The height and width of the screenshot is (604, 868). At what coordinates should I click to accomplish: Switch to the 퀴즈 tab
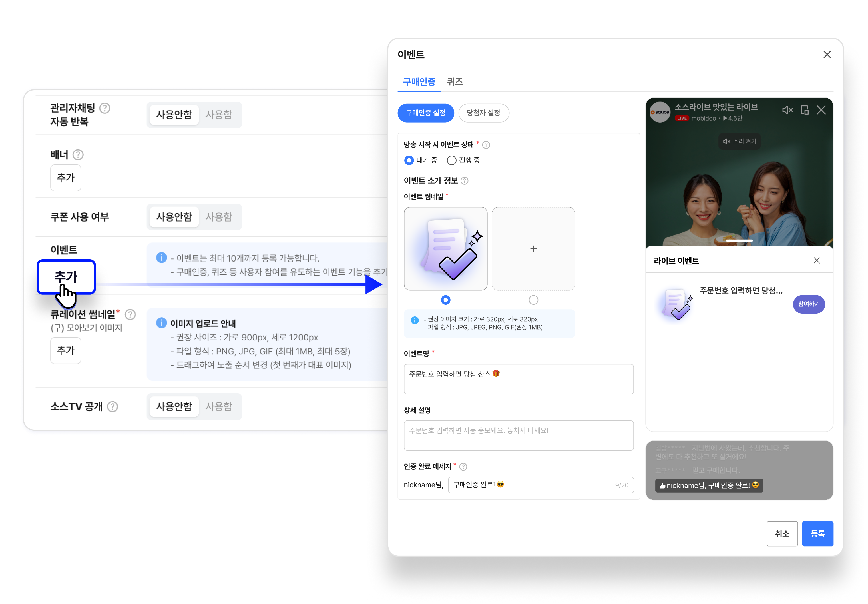(x=454, y=82)
